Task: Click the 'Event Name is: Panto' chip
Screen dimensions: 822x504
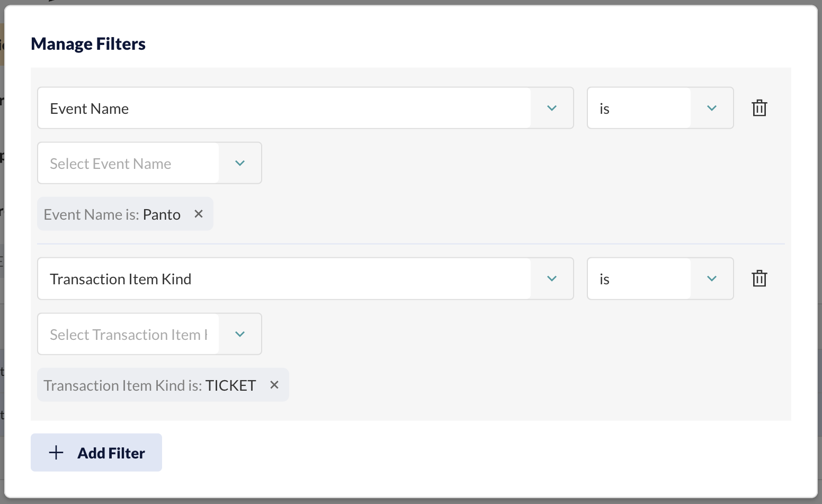Action: coord(125,214)
